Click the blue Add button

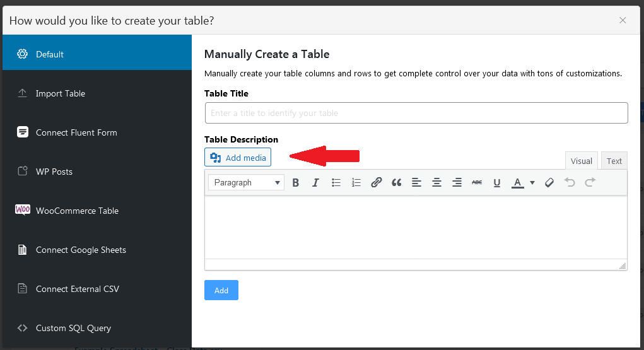(x=221, y=290)
